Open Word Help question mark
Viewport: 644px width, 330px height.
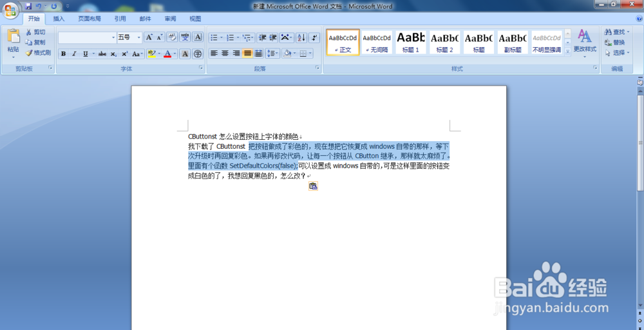[x=639, y=19]
